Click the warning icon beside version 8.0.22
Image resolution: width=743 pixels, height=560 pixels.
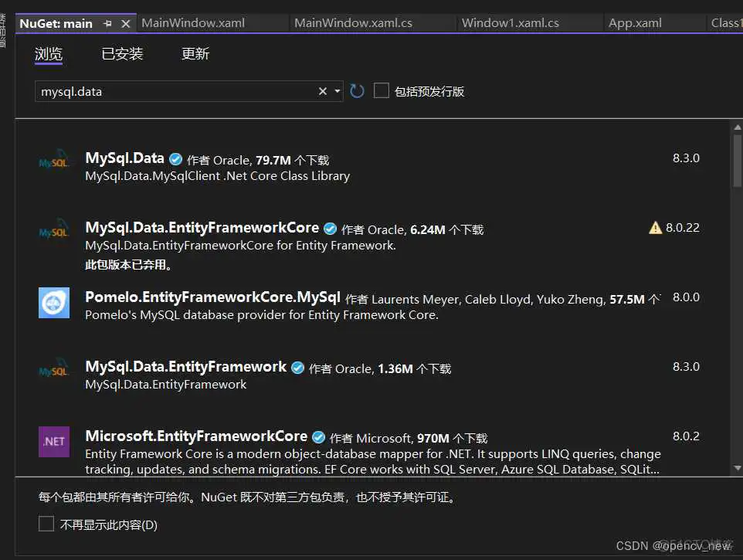[x=654, y=228]
